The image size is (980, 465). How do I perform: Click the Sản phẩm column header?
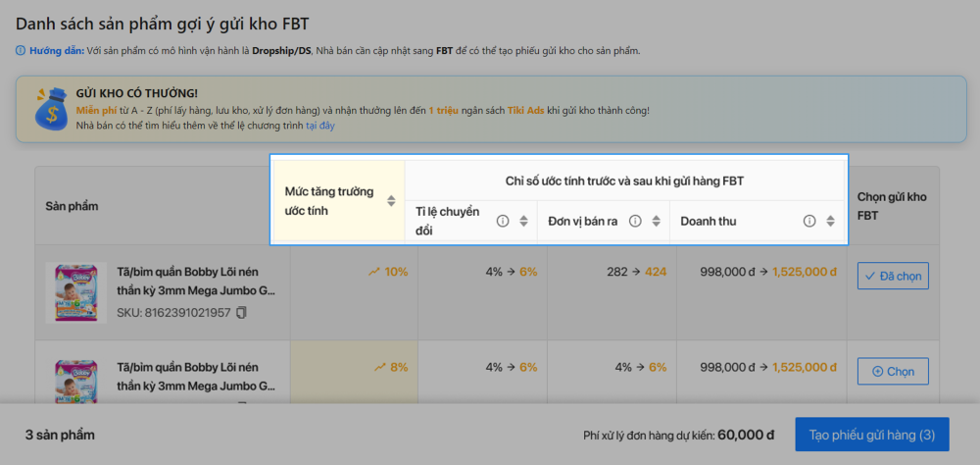(x=72, y=206)
